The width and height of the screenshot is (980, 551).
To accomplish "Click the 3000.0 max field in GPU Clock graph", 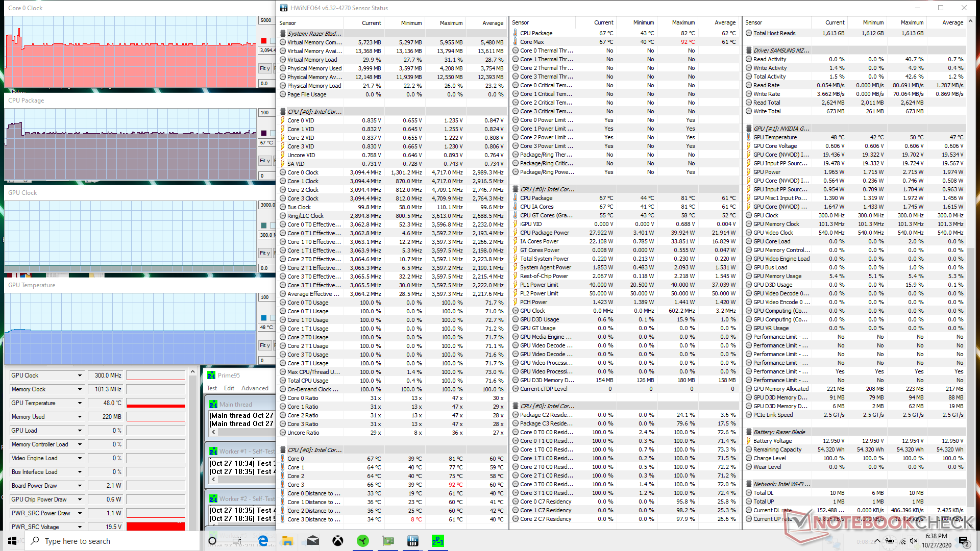I will (267, 205).
